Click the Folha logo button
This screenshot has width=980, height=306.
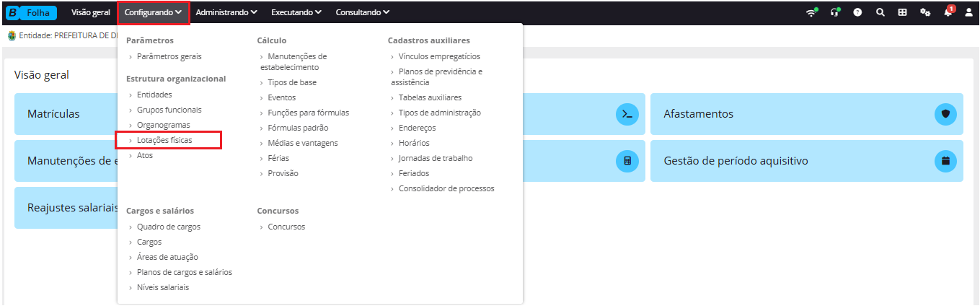pyautogui.click(x=31, y=12)
